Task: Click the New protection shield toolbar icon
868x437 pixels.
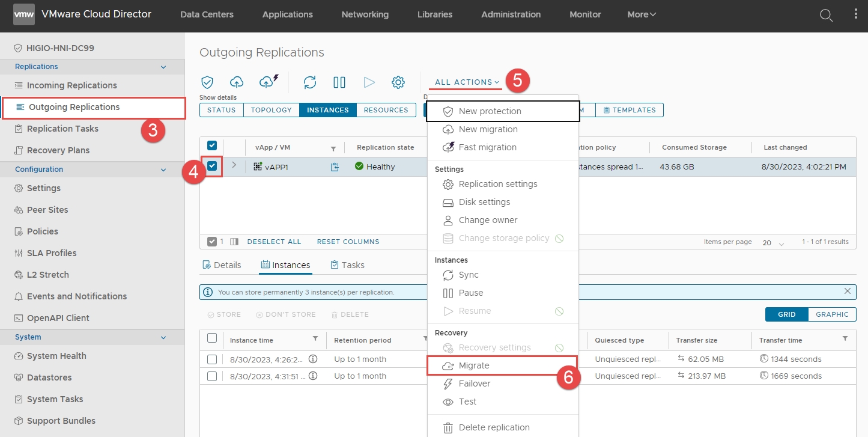Action: pyautogui.click(x=207, y=82)
